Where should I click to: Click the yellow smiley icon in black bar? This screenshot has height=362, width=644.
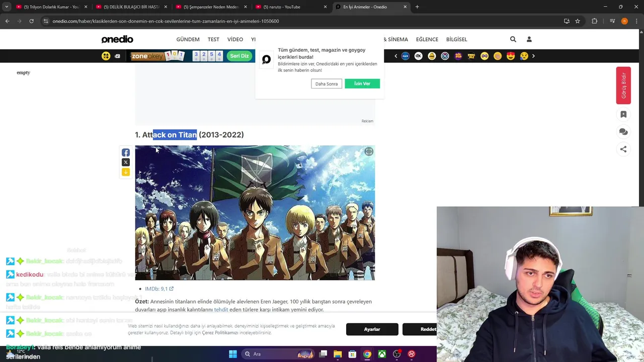[106, 56]
